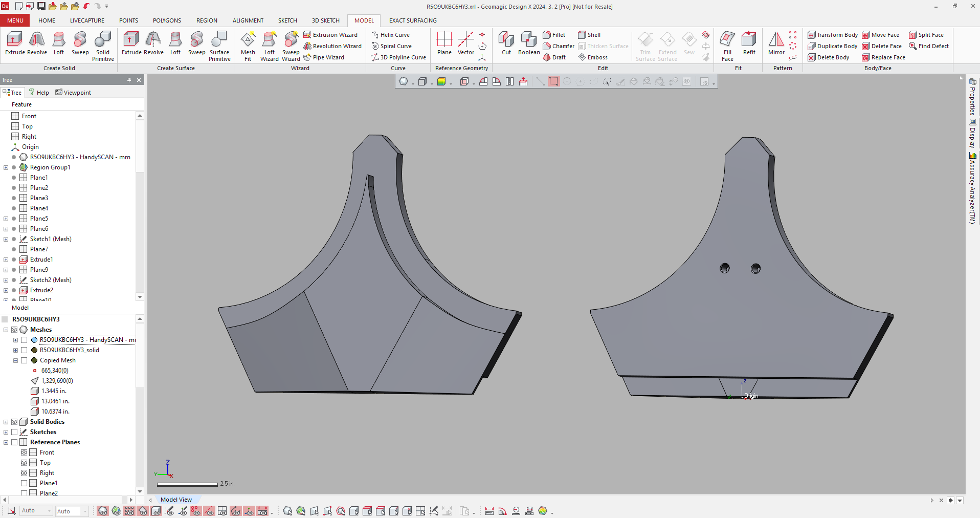The width and height of the screenshot is (980, 518).
Task: Toggle visibility of Top reference plane
Action: [x=24, y=463]
